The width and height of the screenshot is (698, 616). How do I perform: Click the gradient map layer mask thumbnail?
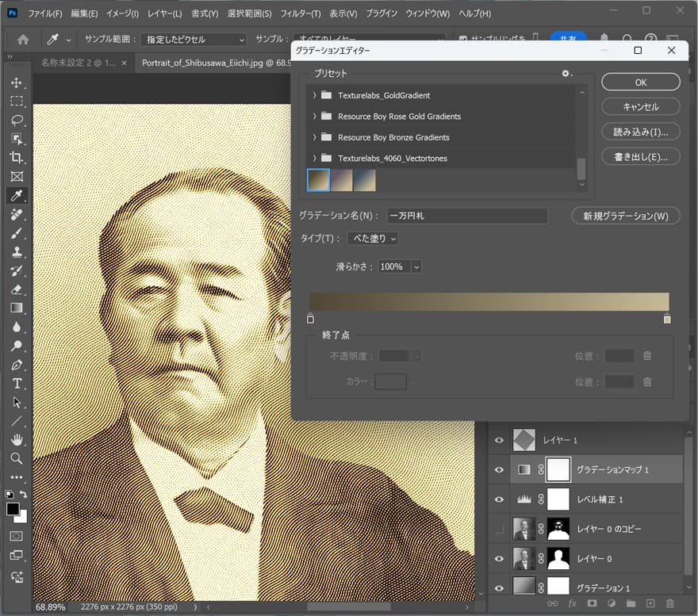click(x=558, y=469)
